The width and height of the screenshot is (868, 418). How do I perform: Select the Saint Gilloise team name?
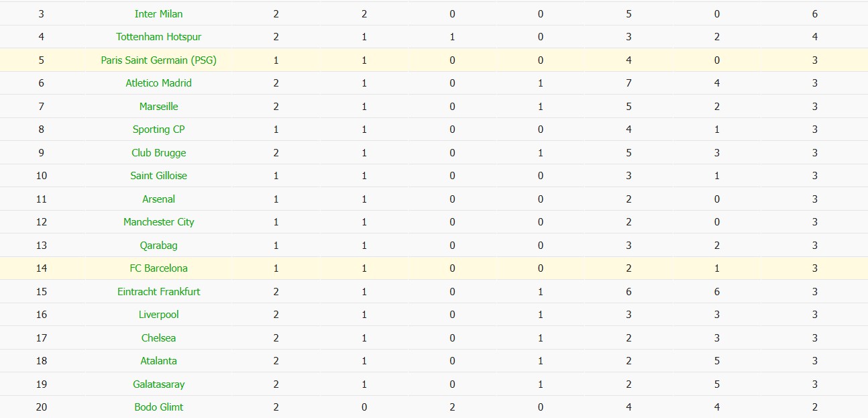158,176
